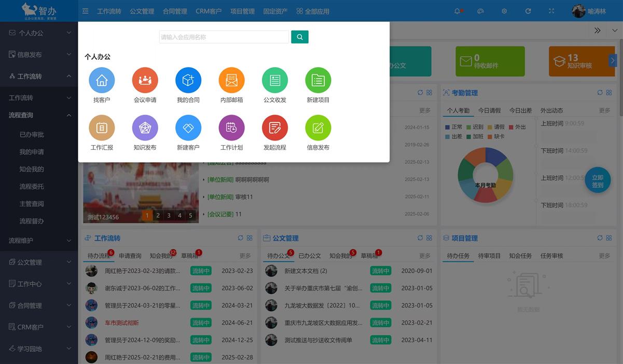
Task: Click the notification bell icon
Action: pos(457,11)
